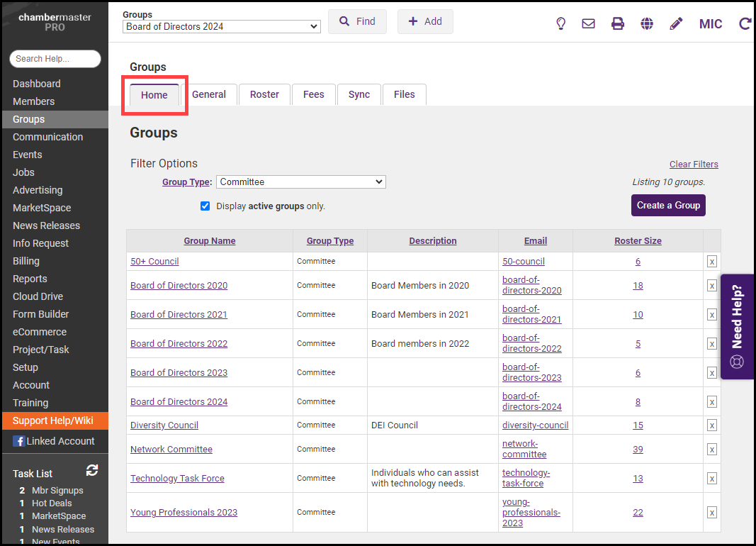This screenshot has height=546, width=756.
Task: Click the Search Help input field
Action: pyautogui.click(x=55, y=59)
